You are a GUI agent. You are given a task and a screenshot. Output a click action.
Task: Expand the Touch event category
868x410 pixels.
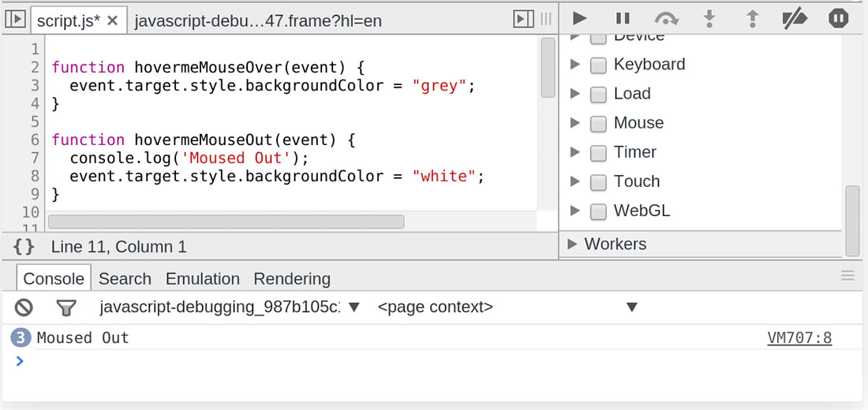click(575, 181)
